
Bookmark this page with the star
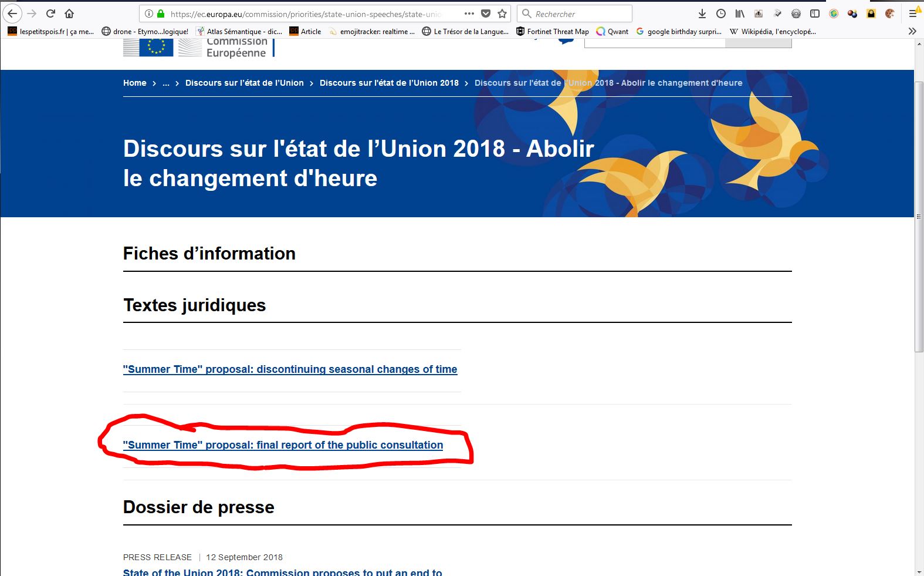pyautogui.click(x=502, y=14)
